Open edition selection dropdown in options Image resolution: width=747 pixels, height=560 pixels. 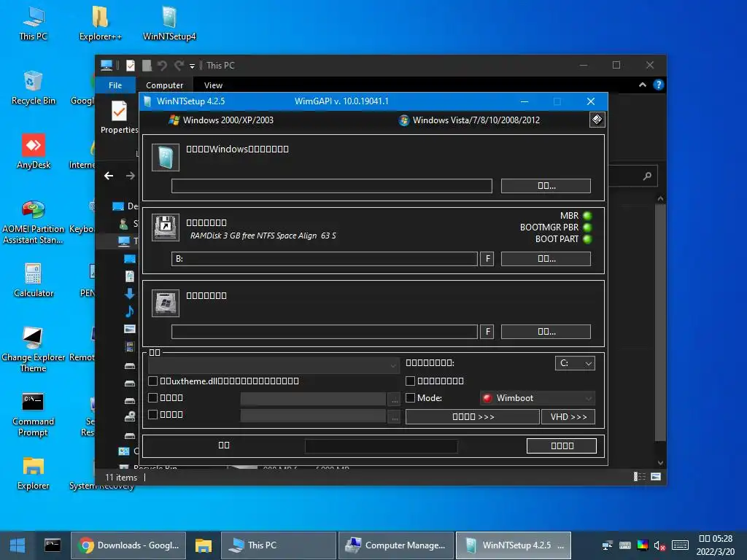[274, 365]
